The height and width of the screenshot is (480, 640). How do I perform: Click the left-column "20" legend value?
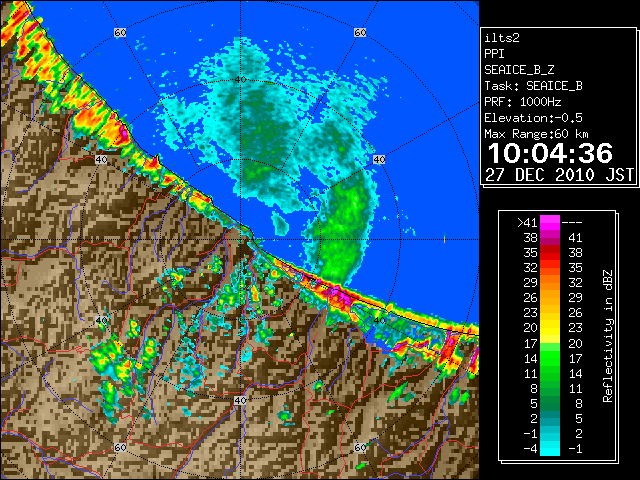pyautogui.click(x=531, y=328)
